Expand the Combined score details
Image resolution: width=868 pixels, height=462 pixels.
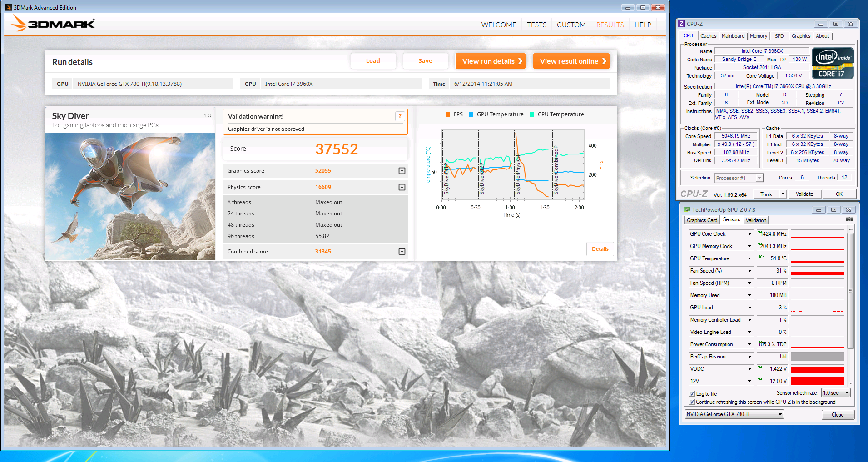click(x=402, y=252)
